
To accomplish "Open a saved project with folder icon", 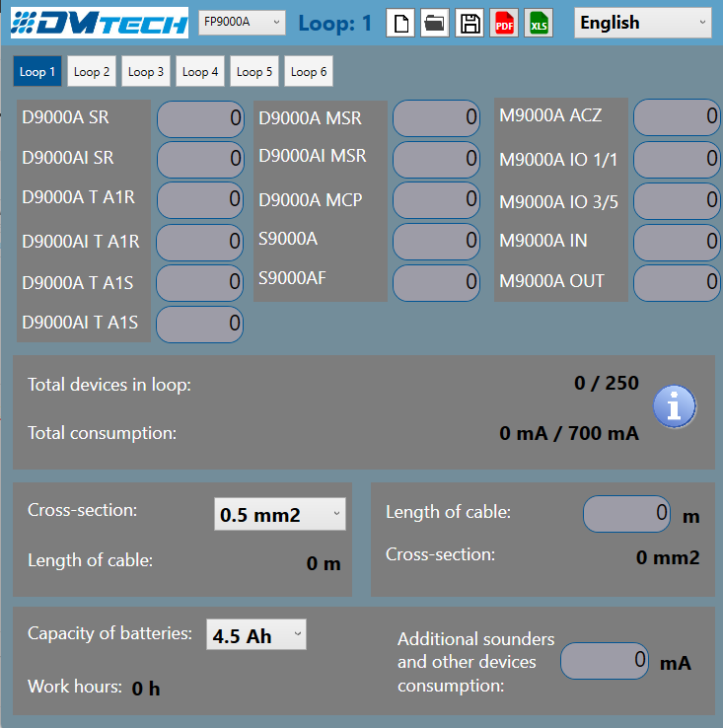I will pyautogui.click(x=435, y=23).
